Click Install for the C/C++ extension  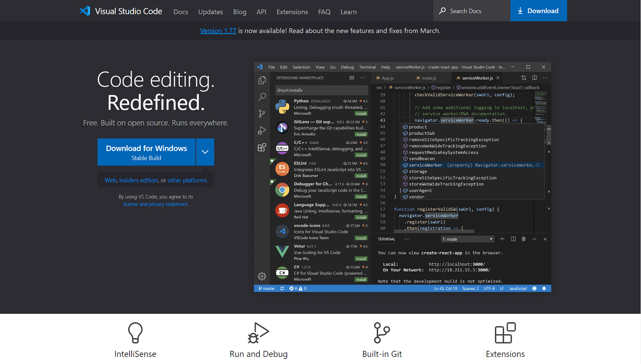[361, 155]
